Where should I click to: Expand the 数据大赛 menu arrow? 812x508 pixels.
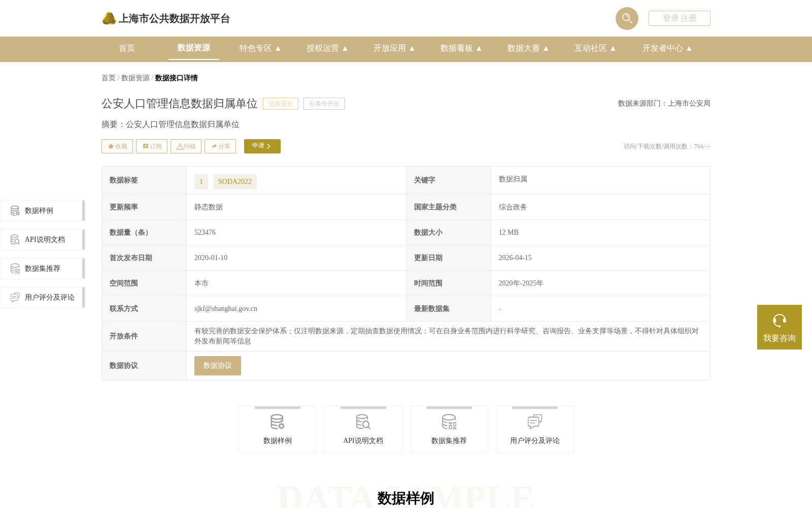click(546, 48)
